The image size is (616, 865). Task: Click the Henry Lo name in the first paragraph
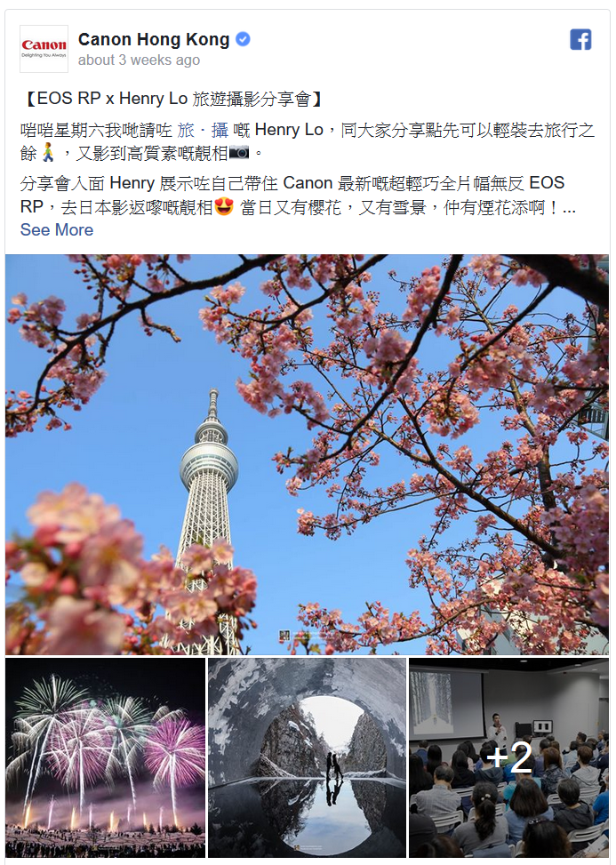click(x=289, y=130)
